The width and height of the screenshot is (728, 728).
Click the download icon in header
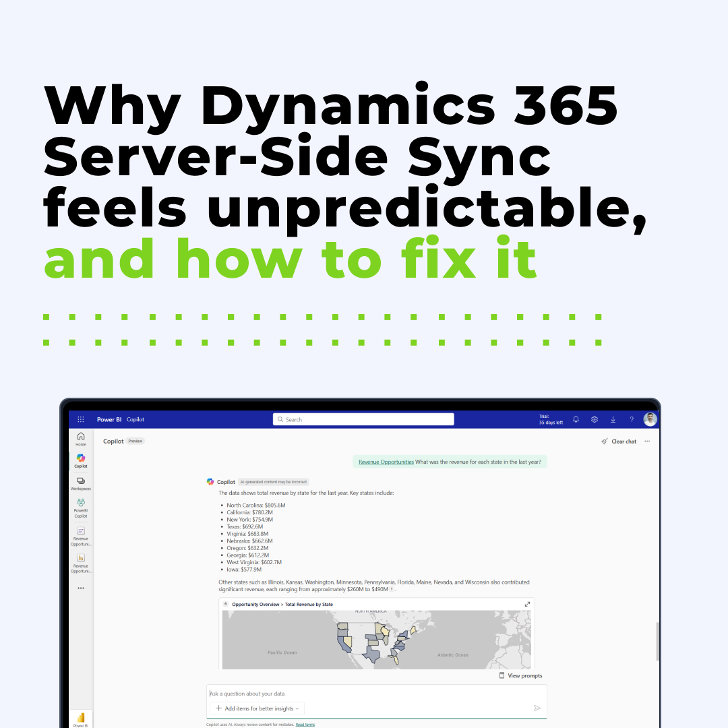point(613,419)
